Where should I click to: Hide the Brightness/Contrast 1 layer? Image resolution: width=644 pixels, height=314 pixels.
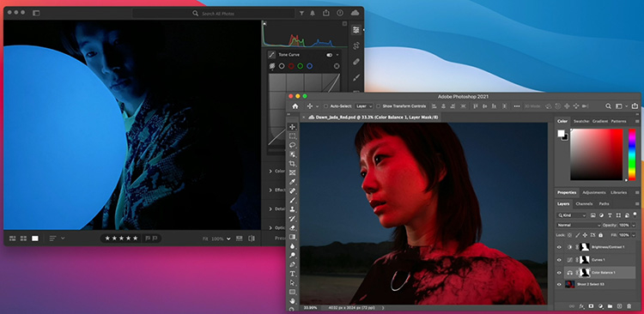pyautogui.click(x=559, y=247)
